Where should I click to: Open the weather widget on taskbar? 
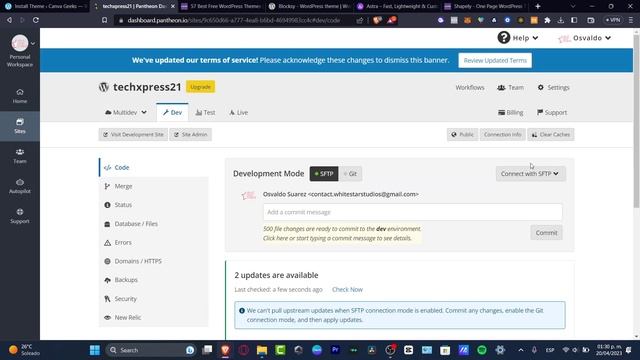[x=24, y=350]
